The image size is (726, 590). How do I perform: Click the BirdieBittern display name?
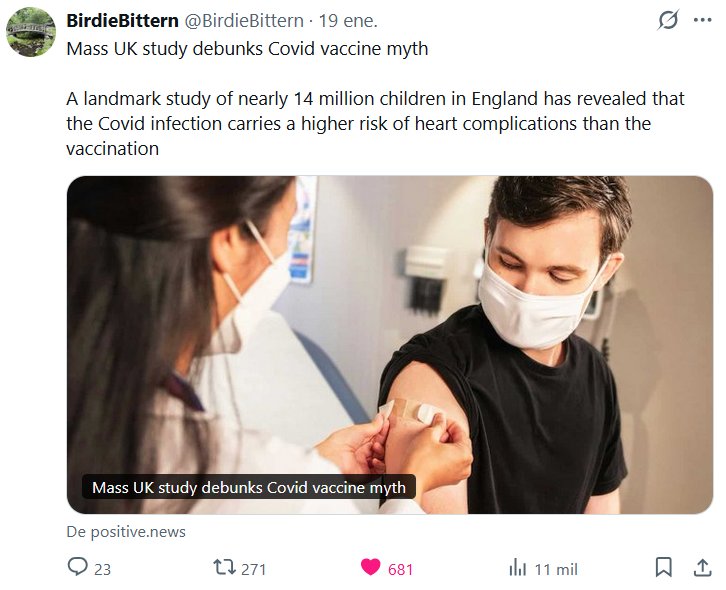tap(122, 21)
